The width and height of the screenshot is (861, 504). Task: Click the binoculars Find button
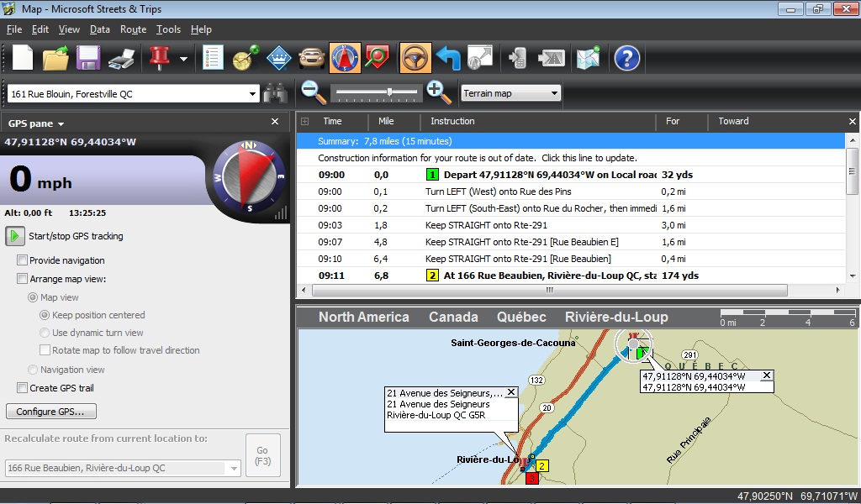(275, 93)
